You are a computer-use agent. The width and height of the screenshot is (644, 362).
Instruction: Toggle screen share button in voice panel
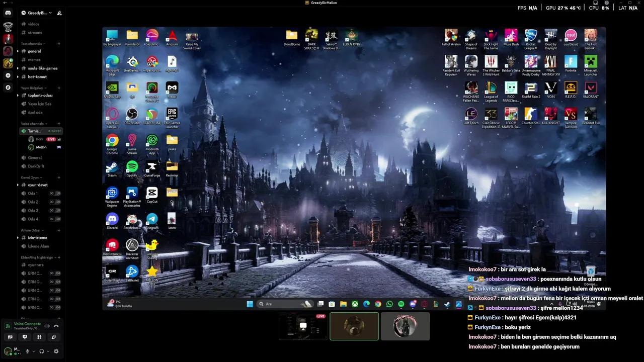pos(25,337)
